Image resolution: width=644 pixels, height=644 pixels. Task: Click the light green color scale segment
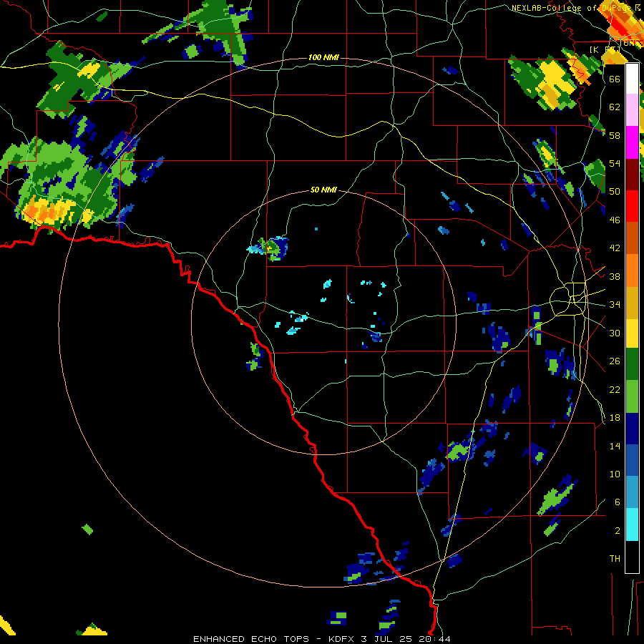632,396
